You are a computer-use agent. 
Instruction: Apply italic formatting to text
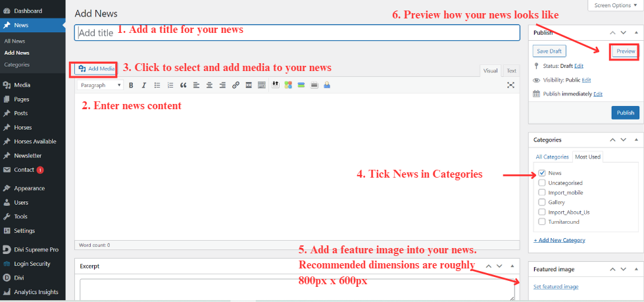143,86
